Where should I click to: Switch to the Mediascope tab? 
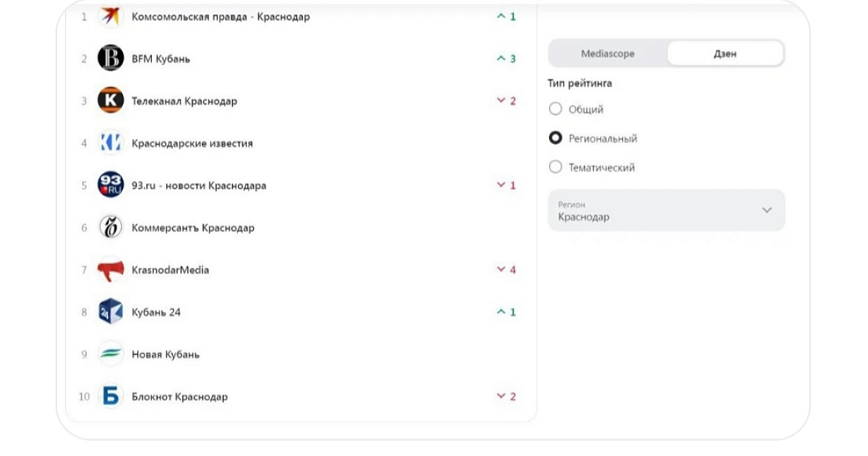coord(608,54)
